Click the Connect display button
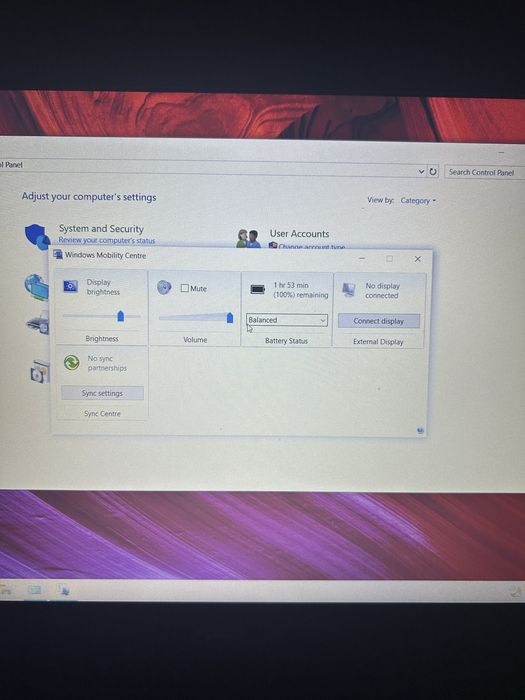Image resolution: width=525 pixels, height=700 pixels. point(379,321)
